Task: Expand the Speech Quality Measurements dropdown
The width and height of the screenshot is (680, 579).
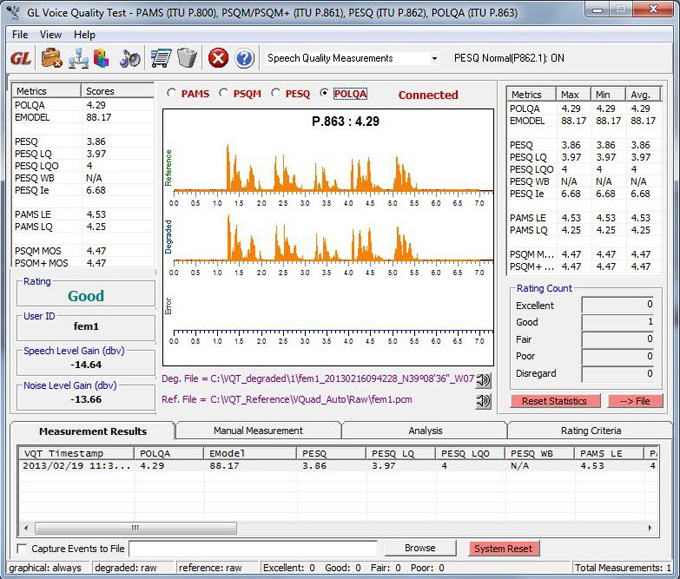Action: pos(434,59)
